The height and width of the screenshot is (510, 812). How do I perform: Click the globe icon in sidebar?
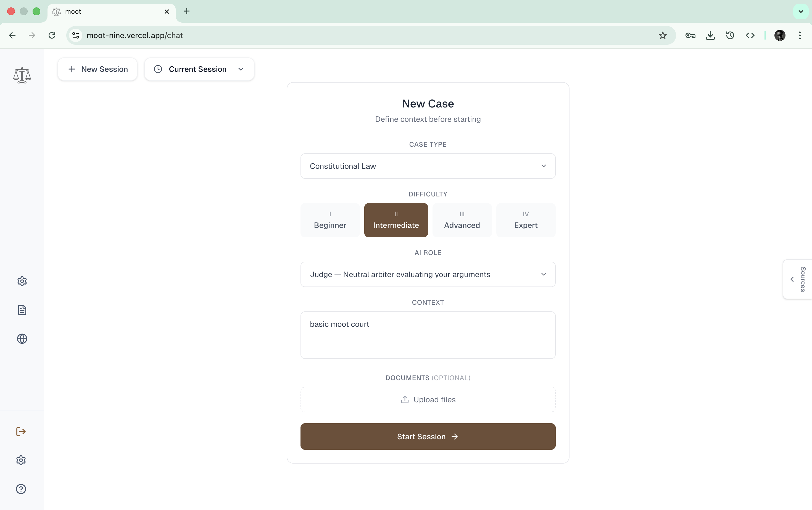[x=22, y=339]
